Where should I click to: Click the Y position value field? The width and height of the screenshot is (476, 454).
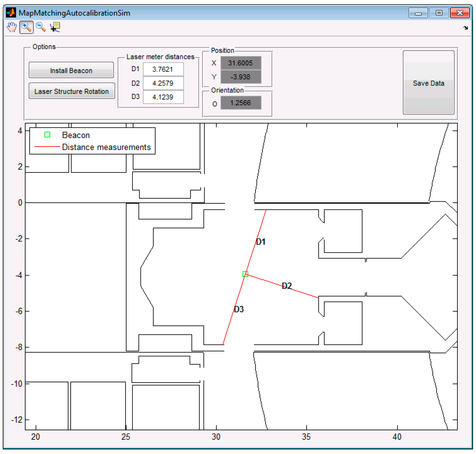click(241, 77)
